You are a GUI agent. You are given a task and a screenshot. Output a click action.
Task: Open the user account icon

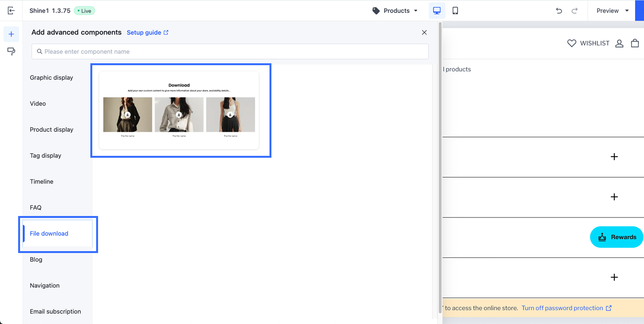pos(619,43)
